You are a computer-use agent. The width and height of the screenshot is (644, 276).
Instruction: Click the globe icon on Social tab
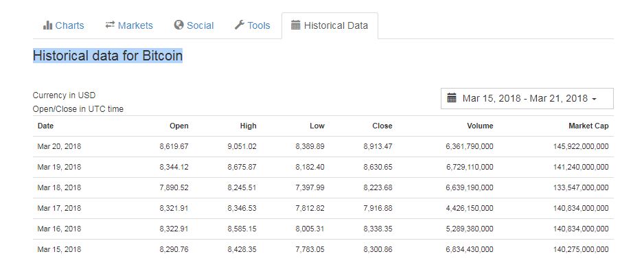(x=179, y=25)
